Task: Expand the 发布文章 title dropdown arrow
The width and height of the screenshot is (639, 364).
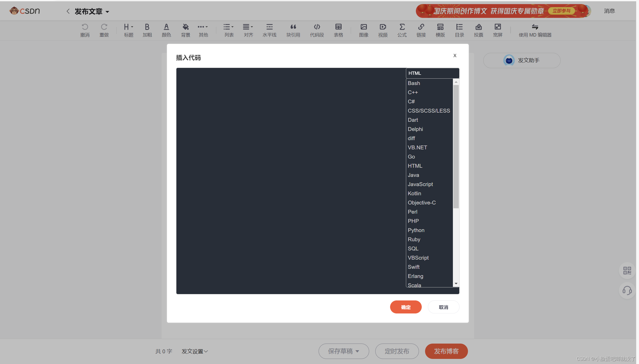Action: 107,12
